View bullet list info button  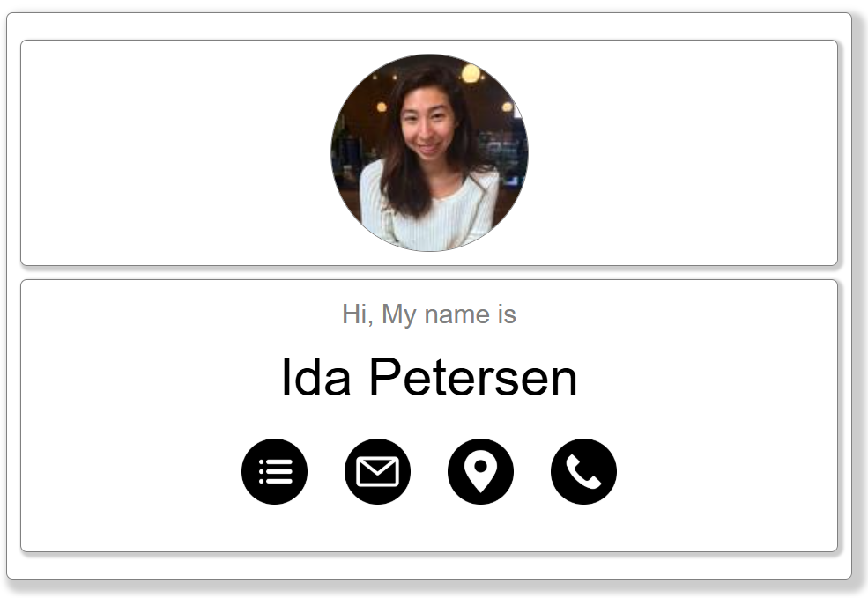coord(275,471)
